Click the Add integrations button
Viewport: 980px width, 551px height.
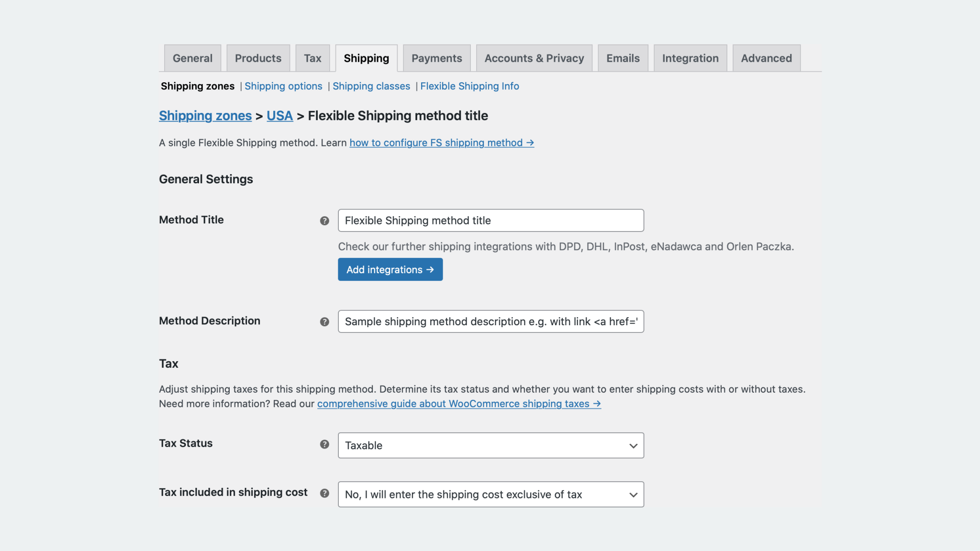click(x=390, y=269)
